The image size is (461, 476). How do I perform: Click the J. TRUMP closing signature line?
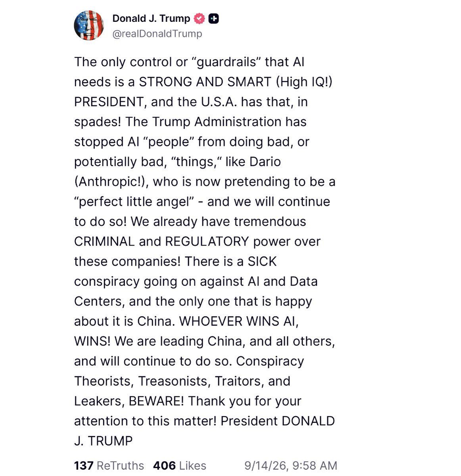click(x=103, y=441)
